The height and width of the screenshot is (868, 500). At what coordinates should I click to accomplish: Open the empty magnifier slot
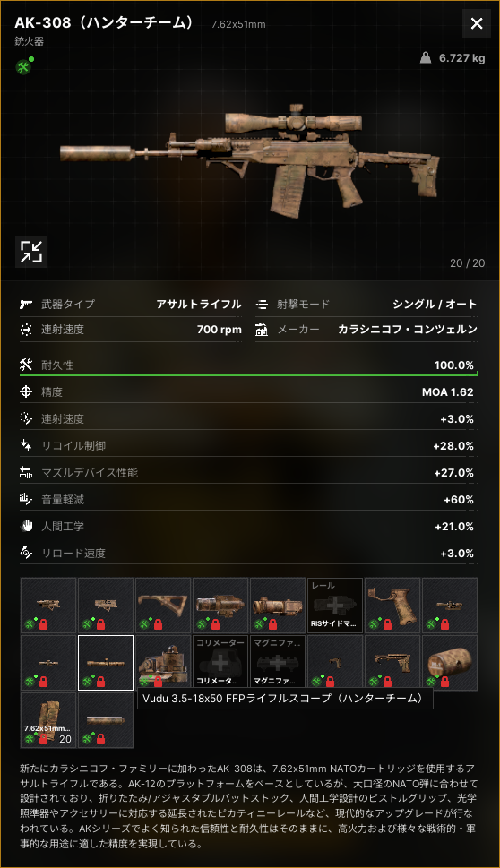(278, 663)
